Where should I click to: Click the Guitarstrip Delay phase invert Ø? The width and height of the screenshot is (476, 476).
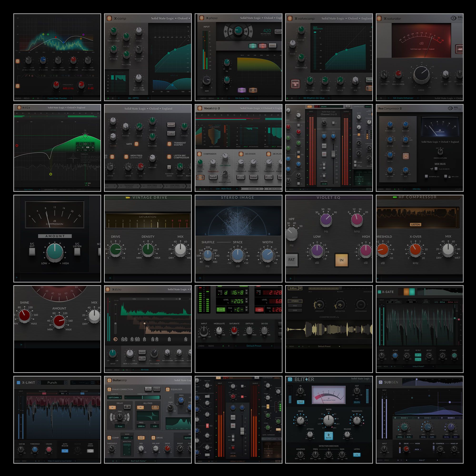point(127,407)
